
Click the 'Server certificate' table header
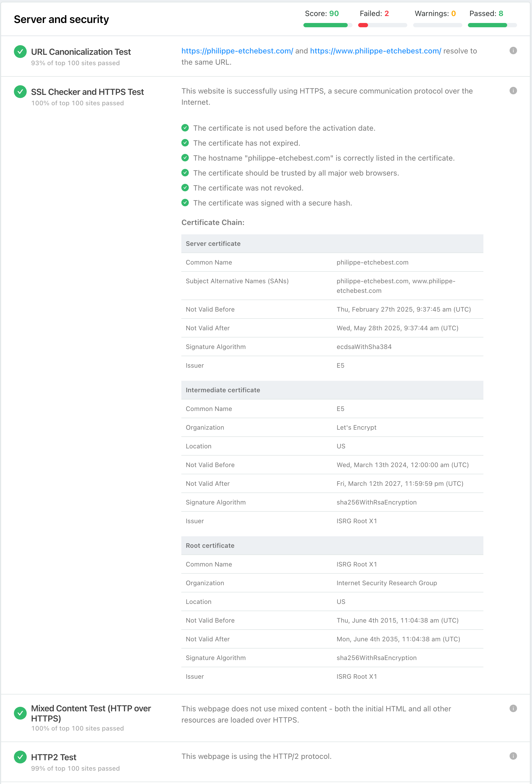point(332,244)
